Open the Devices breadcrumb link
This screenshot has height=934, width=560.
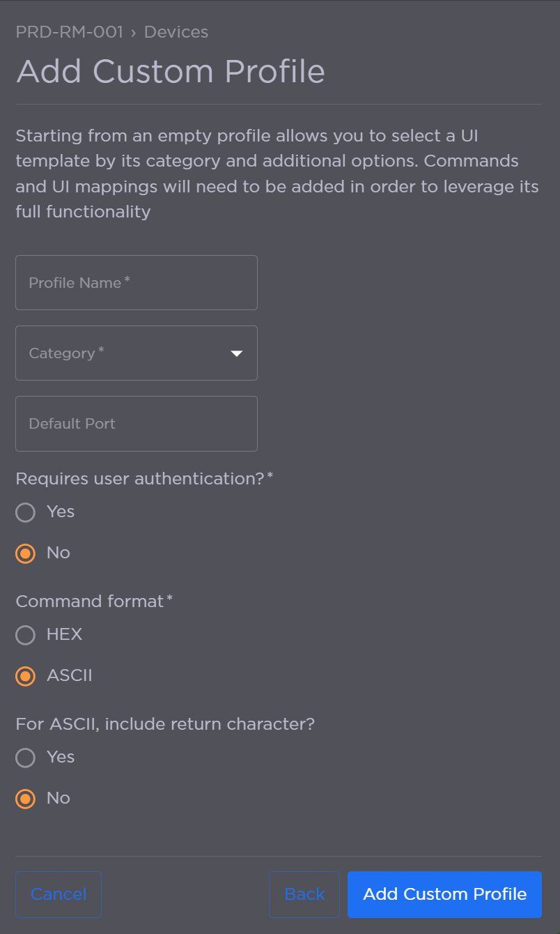pos(176,31)
